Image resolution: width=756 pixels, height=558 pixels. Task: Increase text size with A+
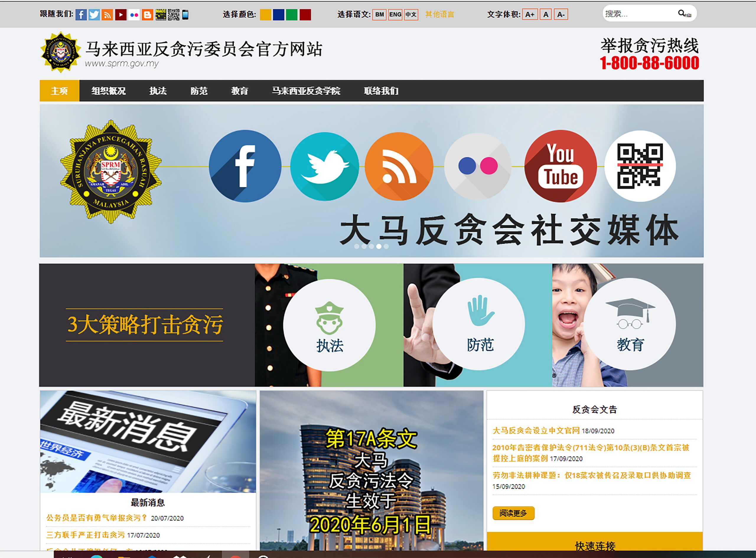[x=530, y=14]
